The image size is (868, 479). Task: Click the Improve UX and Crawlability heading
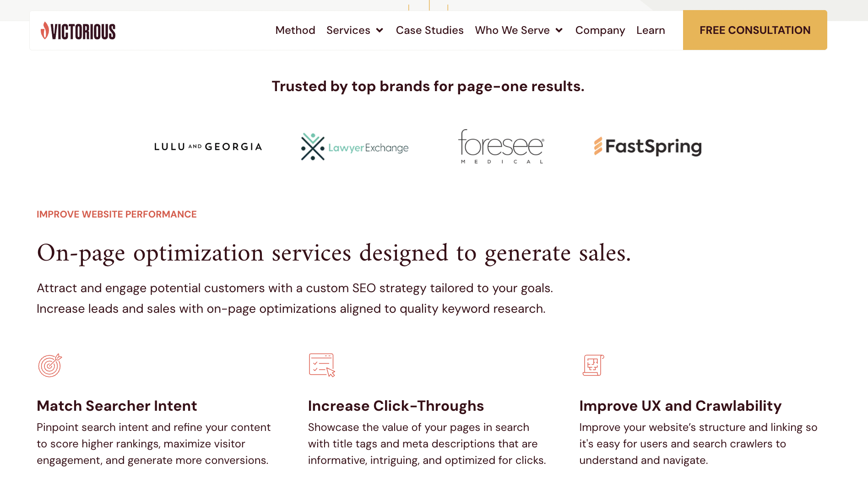tap(680, 406)
